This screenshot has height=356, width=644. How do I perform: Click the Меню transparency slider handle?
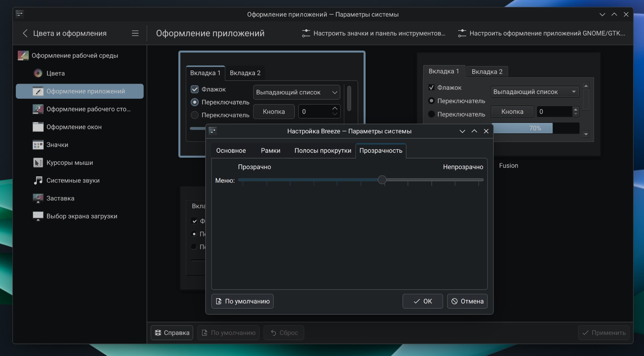pos(382,180)
